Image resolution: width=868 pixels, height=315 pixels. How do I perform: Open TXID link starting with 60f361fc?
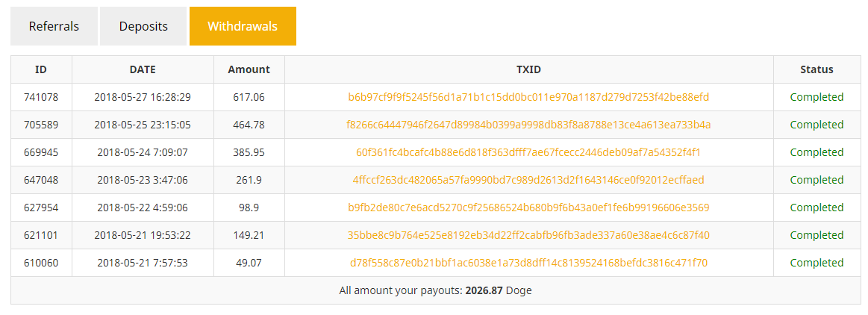528,152
